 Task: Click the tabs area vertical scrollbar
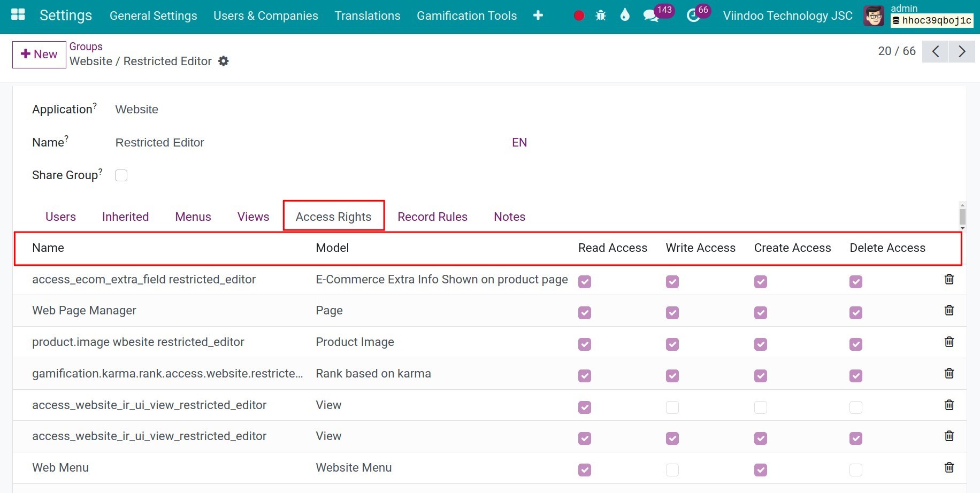(x=962, y=216)
